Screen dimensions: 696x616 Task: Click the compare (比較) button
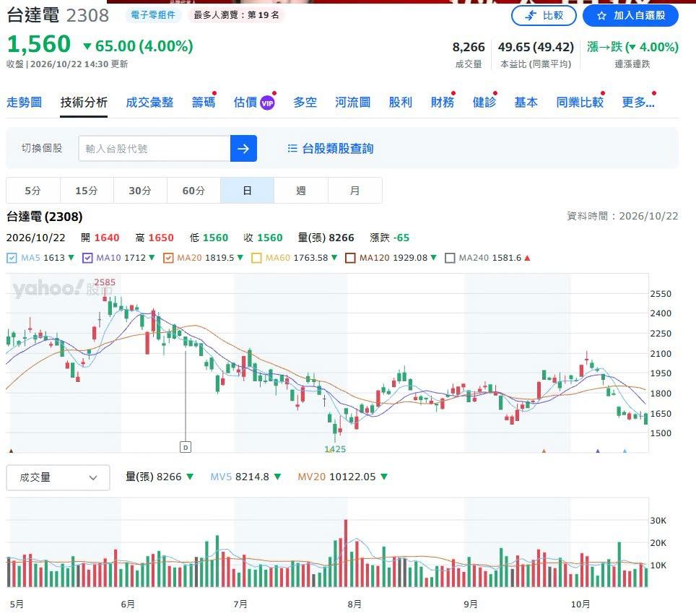click(x=544, y=16)
